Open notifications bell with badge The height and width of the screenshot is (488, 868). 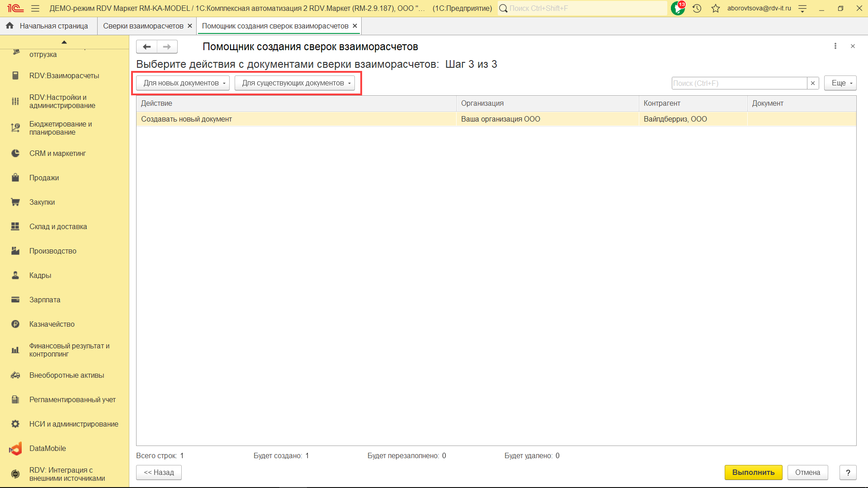(x=677, y=8)
